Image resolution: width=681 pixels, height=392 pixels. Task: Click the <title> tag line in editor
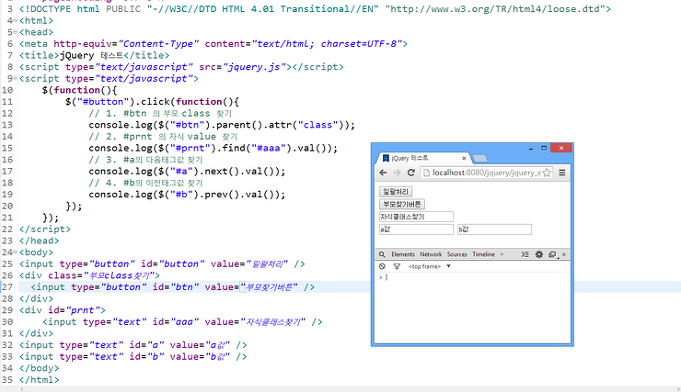click(x=94, y=56)
